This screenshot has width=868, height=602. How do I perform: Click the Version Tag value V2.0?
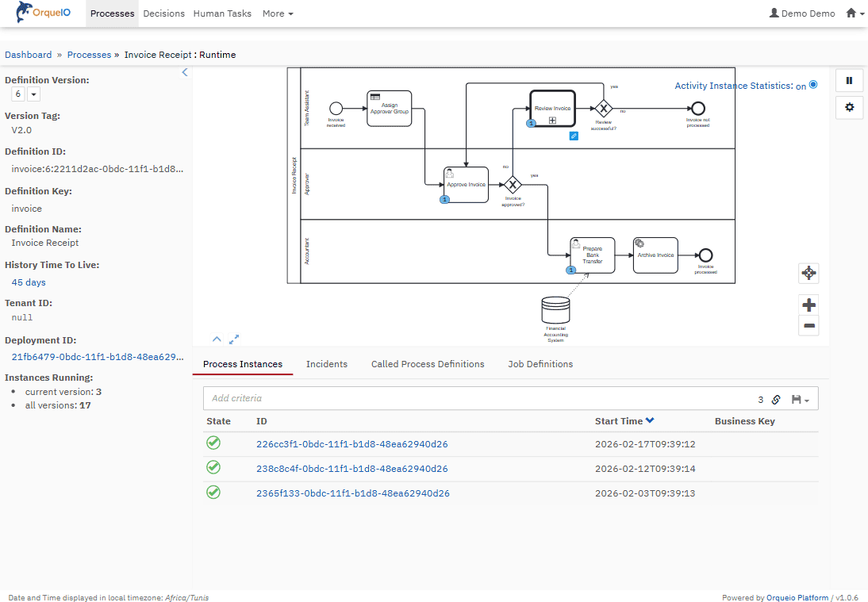tap(21, 130)
